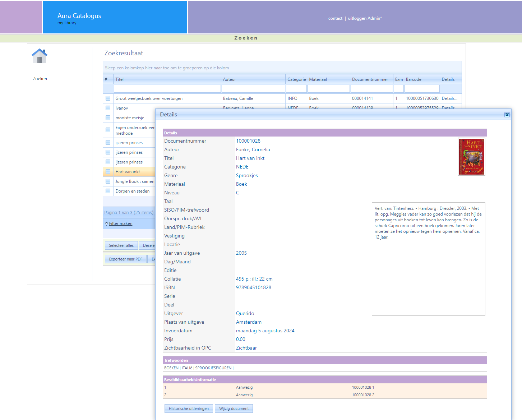Tick the checkbox for Groot weetjesboek over voertuigen

pyautogui.click(x=108, y=98)
